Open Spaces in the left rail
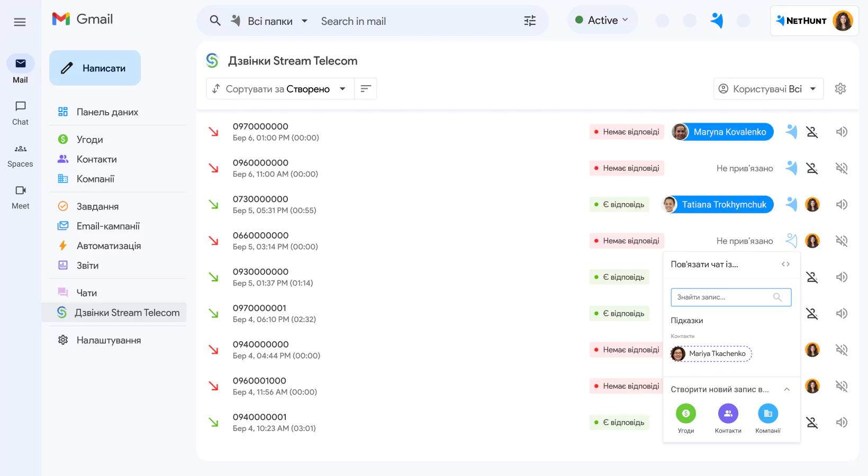The image size is (868, 476). (x=21, y=155)
